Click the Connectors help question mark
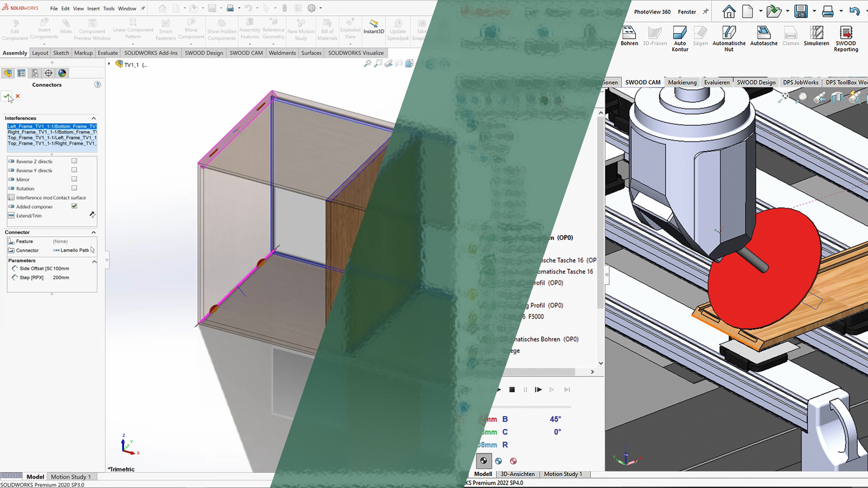Screen dimensions: 868x488 [x=98, y=85]
